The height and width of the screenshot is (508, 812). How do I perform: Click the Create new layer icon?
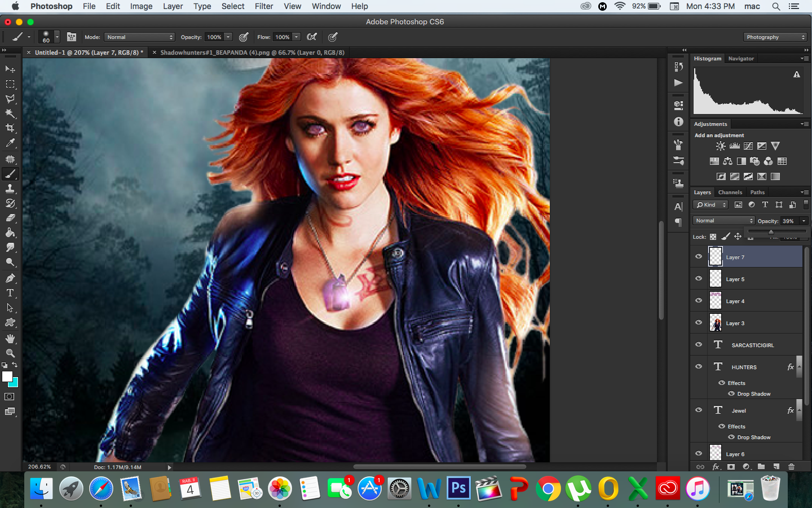pos(776,467)
